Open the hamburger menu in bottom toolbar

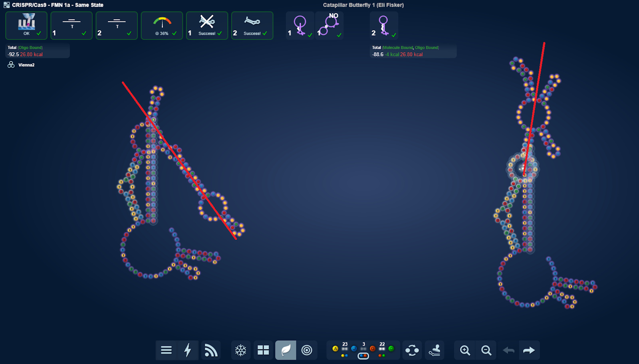pyautogui.click(x=166, y=350)
